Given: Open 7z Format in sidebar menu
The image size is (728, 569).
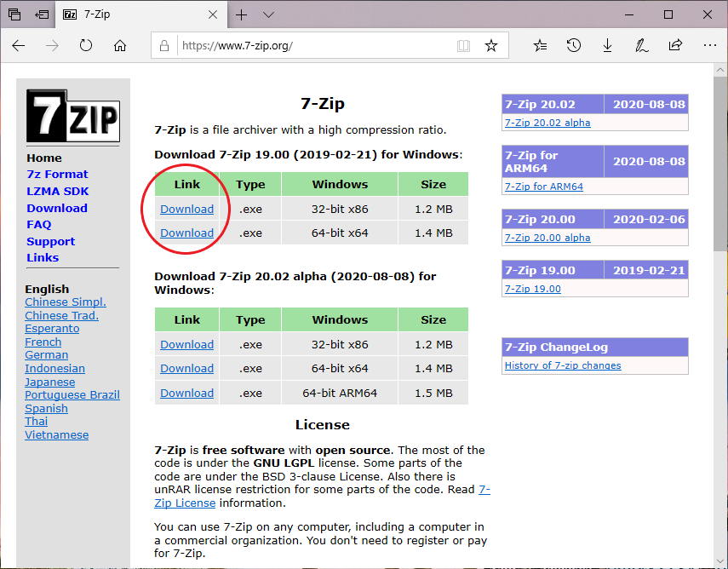Looking at the screenshot, I should (57, 174).
